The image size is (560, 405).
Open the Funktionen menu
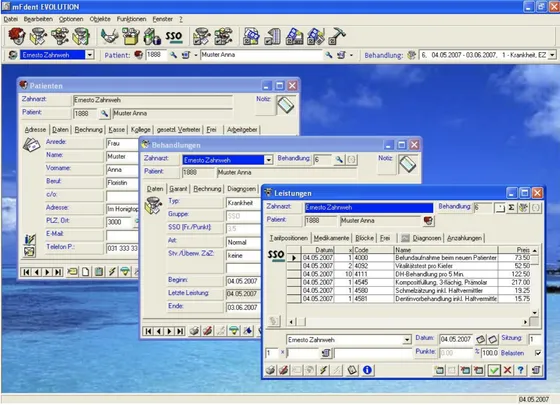click(131, 19)
